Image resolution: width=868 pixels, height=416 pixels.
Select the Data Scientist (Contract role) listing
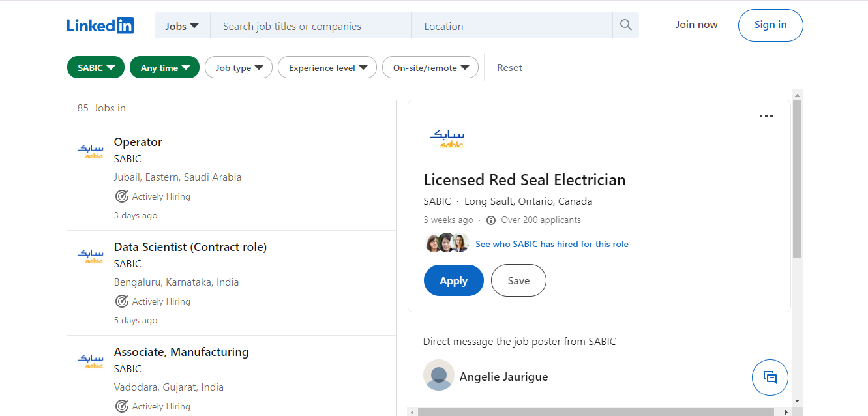point(190,247)
